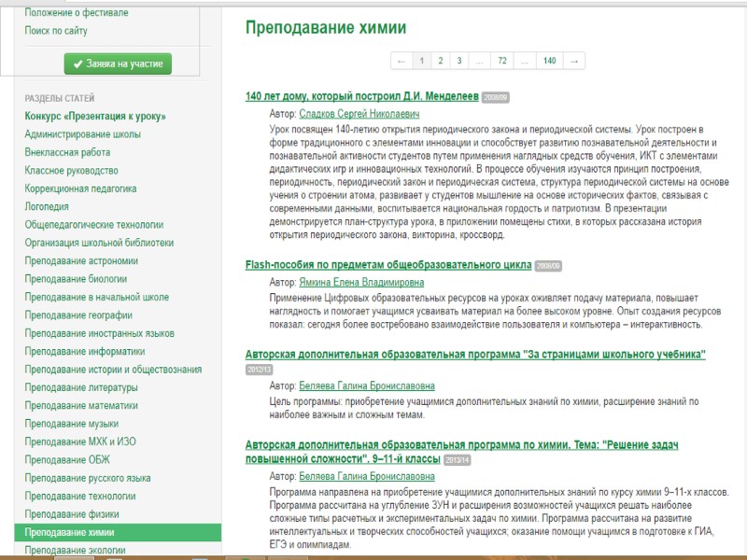Select 'Внеклассная работа' section
Screen dimensions: 747x560
(x=67, y=152)
